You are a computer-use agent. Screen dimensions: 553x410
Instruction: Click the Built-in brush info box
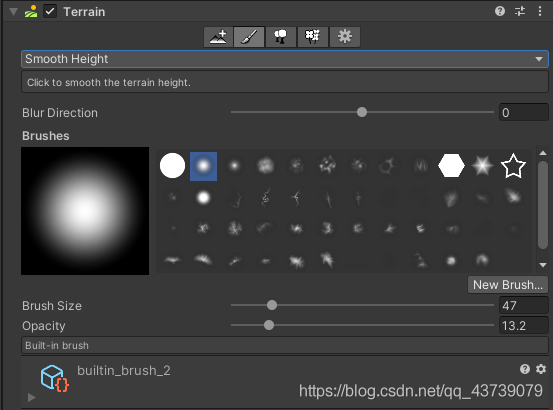pyautogui.click(x=285, y=345)
